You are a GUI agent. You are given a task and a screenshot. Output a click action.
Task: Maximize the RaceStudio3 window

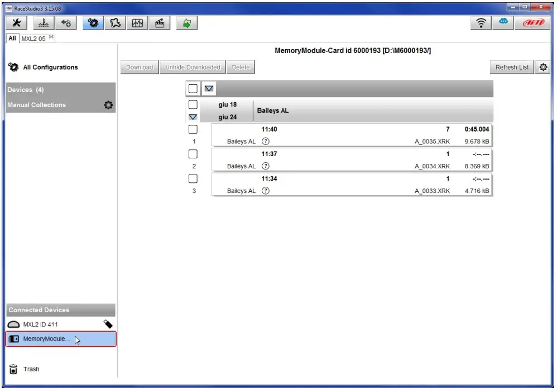click(524, 7)
